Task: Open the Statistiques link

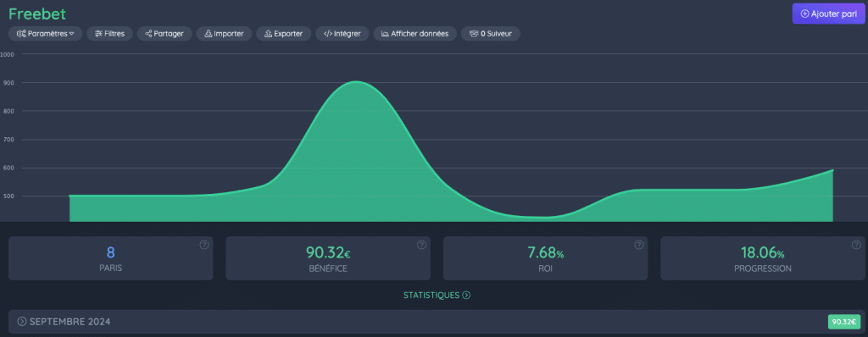Action: 437,295
